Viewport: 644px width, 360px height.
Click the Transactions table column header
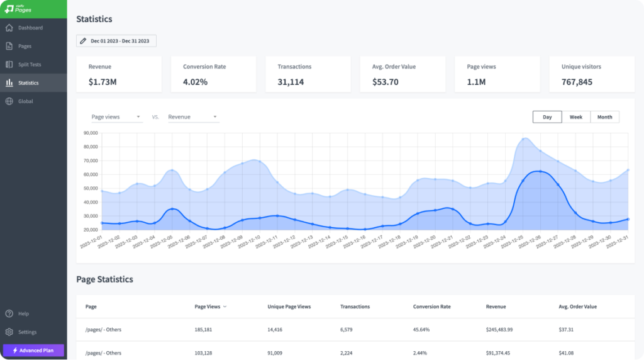pyautogui.click(x=355, y=307)
